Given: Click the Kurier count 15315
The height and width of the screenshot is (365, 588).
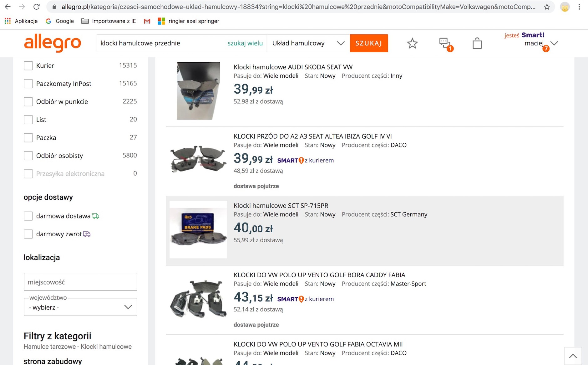Looking at the screenshot, I should pyautogui.click(x=128, y=65).
